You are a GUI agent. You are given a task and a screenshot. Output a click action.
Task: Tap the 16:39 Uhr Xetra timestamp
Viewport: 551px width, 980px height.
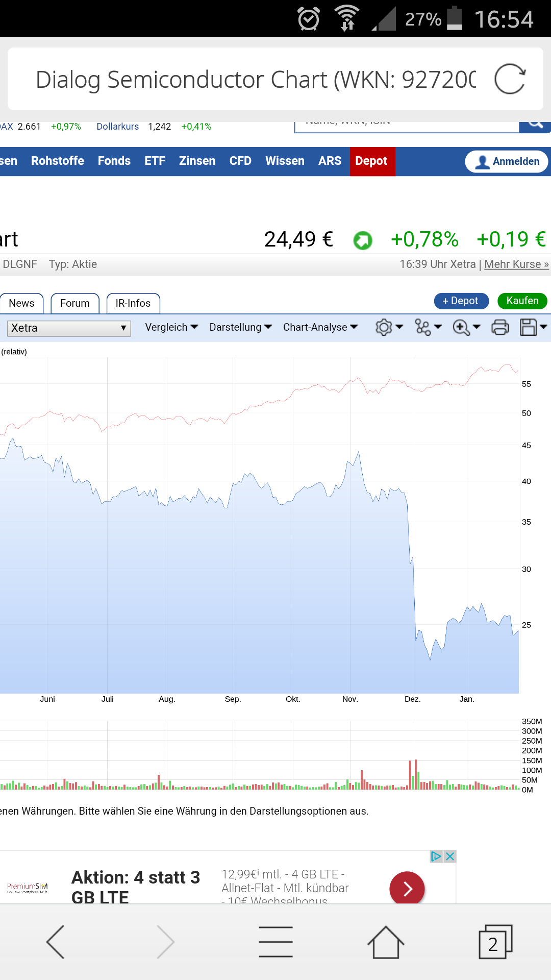(x=437, y=264)
